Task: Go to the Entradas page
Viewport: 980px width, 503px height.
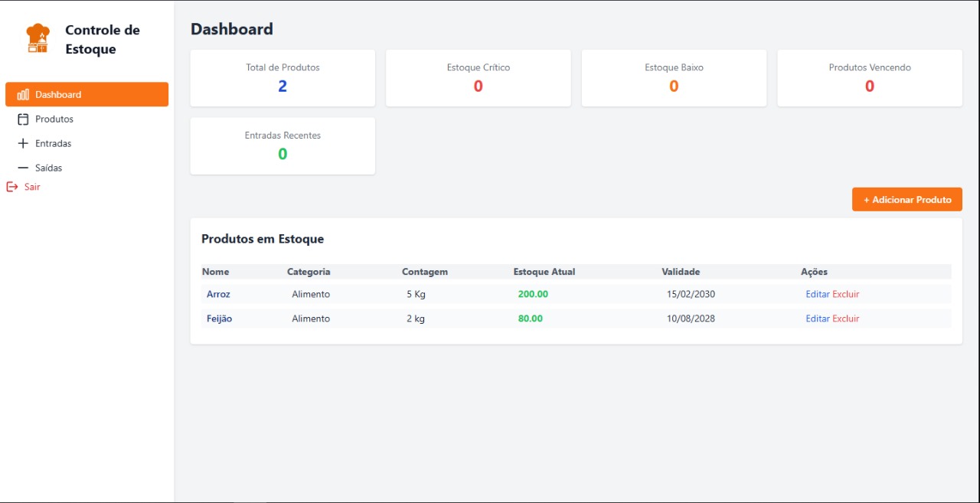Action: coord(53,143)
